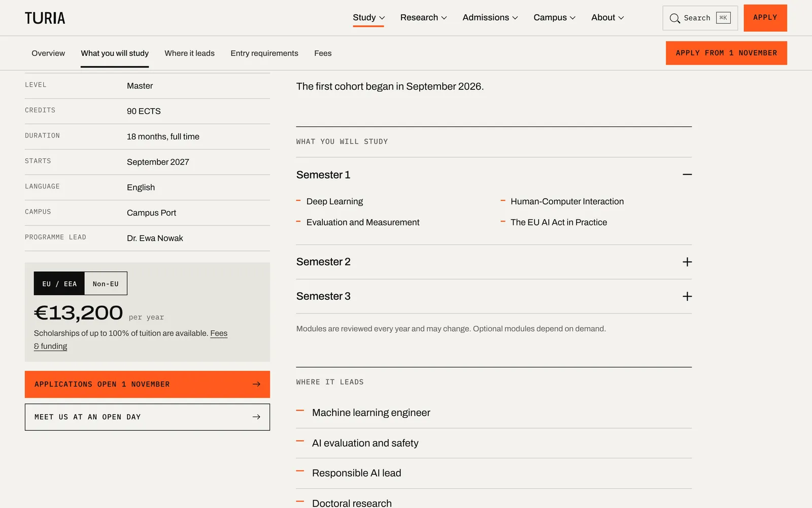Click Apply From 1 November button
The image size is (812, 508).
click(726, 53)
